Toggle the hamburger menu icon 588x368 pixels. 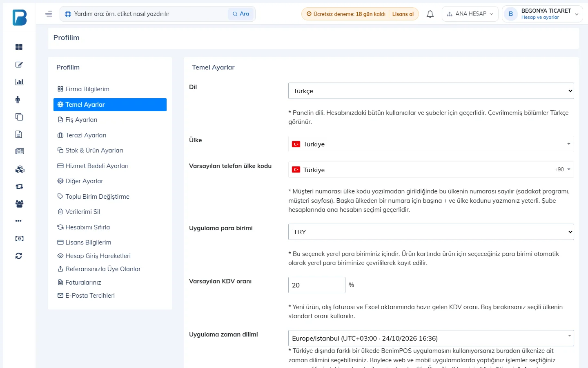pos(49,14)
